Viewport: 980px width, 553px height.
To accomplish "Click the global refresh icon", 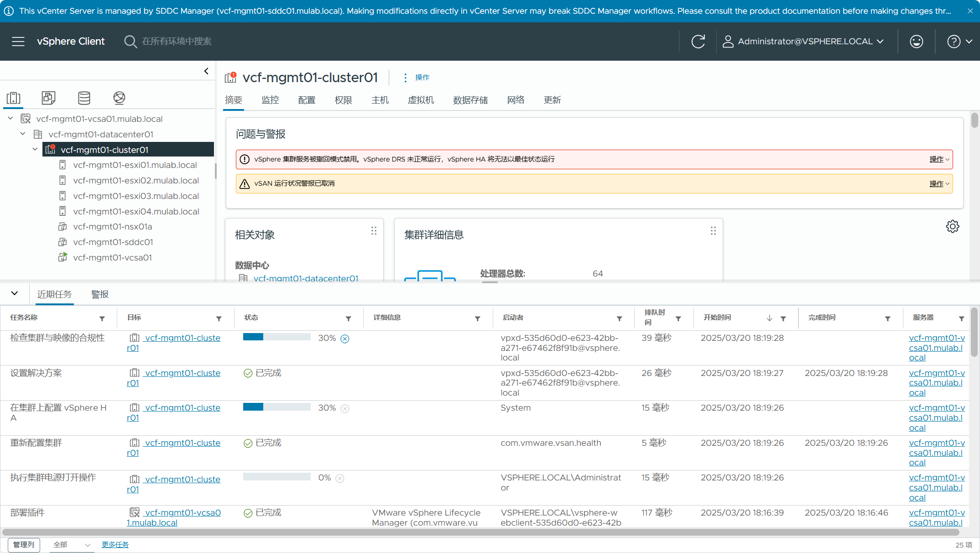I will click(x=698, y=42).
